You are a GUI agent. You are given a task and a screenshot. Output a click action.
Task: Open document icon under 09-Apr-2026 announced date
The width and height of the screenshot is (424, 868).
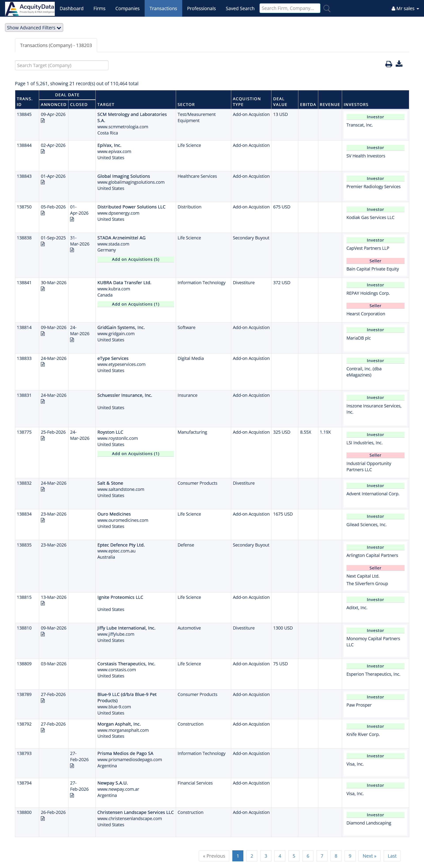tap(43, 121)
